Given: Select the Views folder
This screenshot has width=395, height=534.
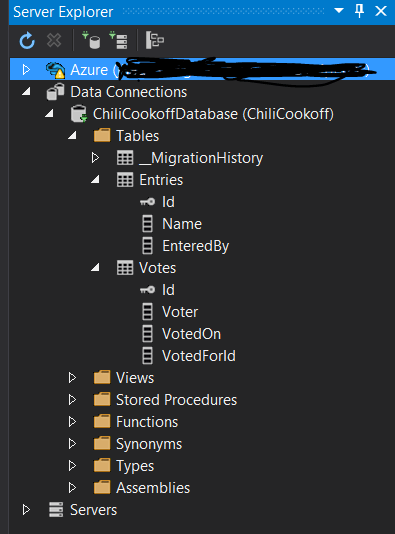Looking at the screenshot, I should [135, 378].
